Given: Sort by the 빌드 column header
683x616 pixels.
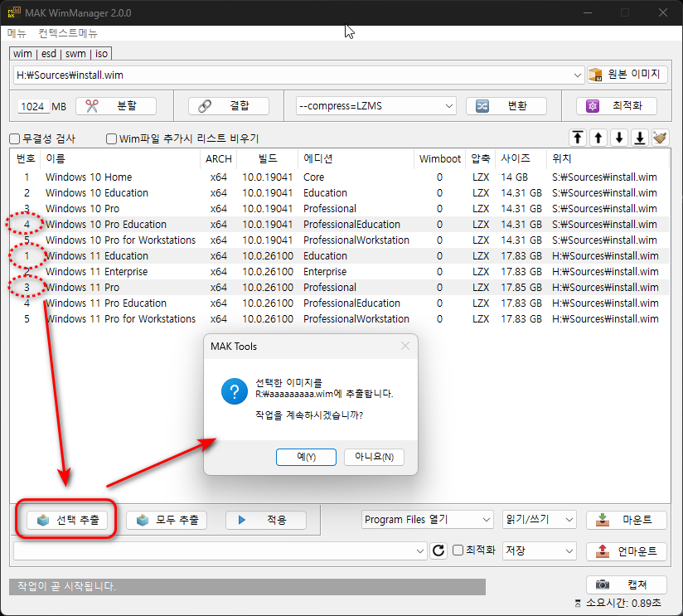Looking at the screenshot, I should coord(268,158).
